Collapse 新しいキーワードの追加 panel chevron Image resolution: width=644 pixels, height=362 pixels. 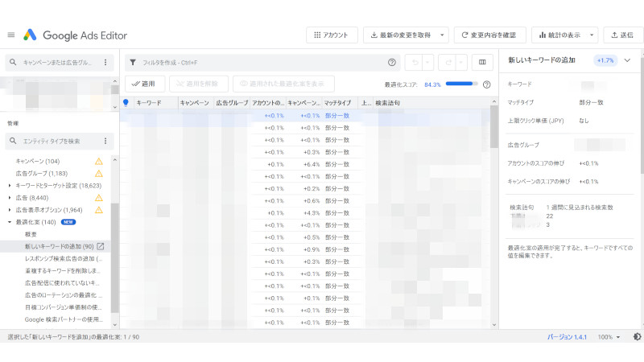click(x=627, y=60)
